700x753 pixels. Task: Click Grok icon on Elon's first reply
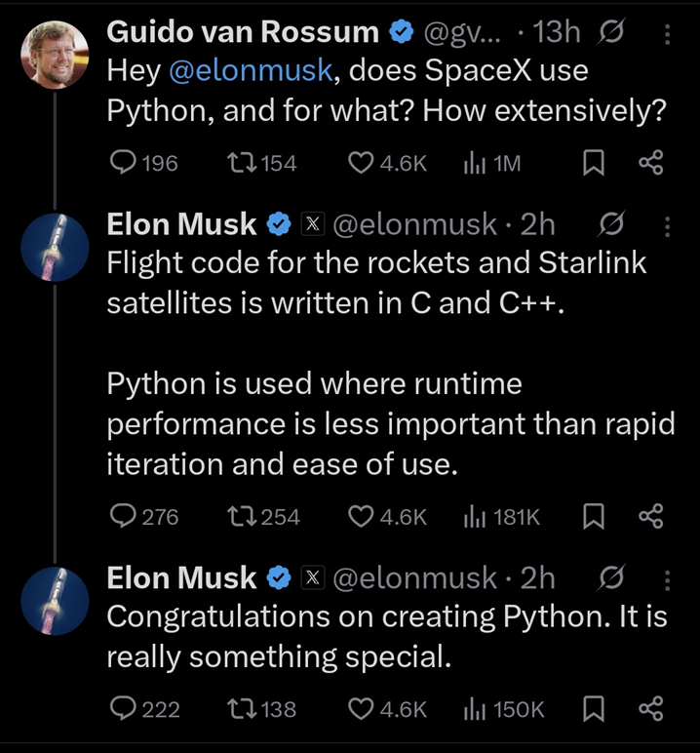(x=613, y=225)
